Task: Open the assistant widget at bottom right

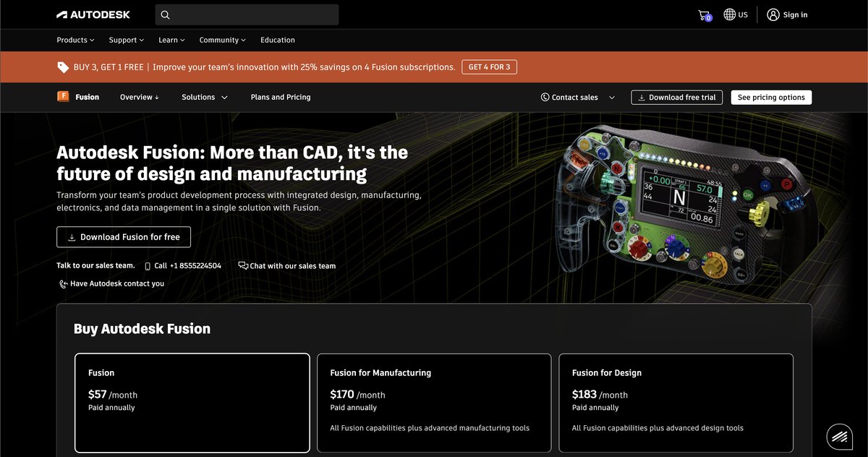Action: point(840,436)
